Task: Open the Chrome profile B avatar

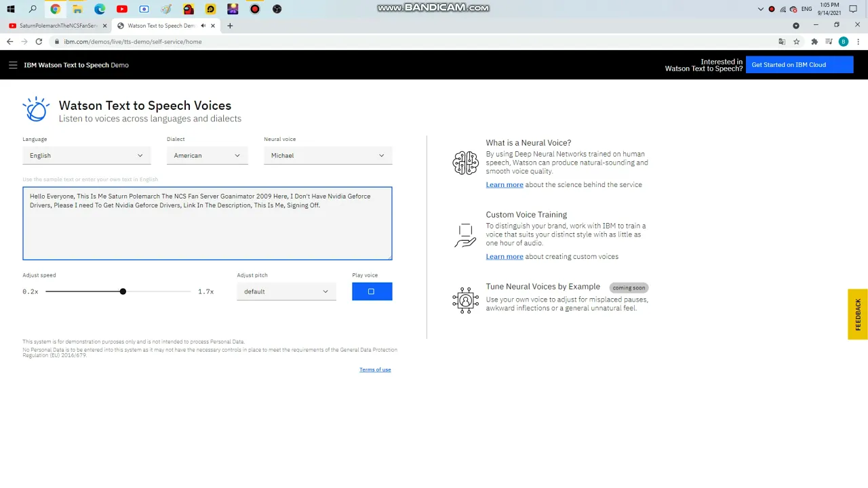Action: (844, 41)
